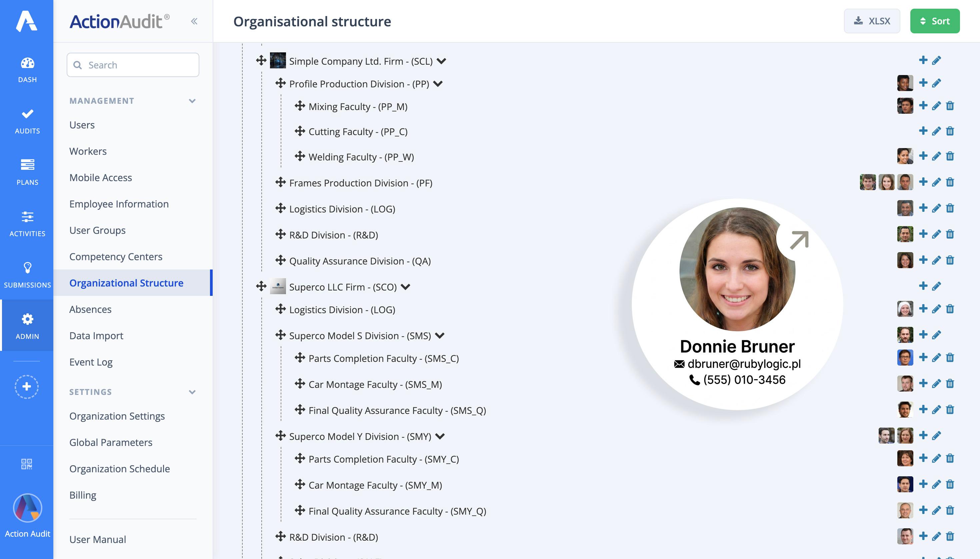Open the QR code icon in sidebar

pyautogui.click(x=27, y=464)
